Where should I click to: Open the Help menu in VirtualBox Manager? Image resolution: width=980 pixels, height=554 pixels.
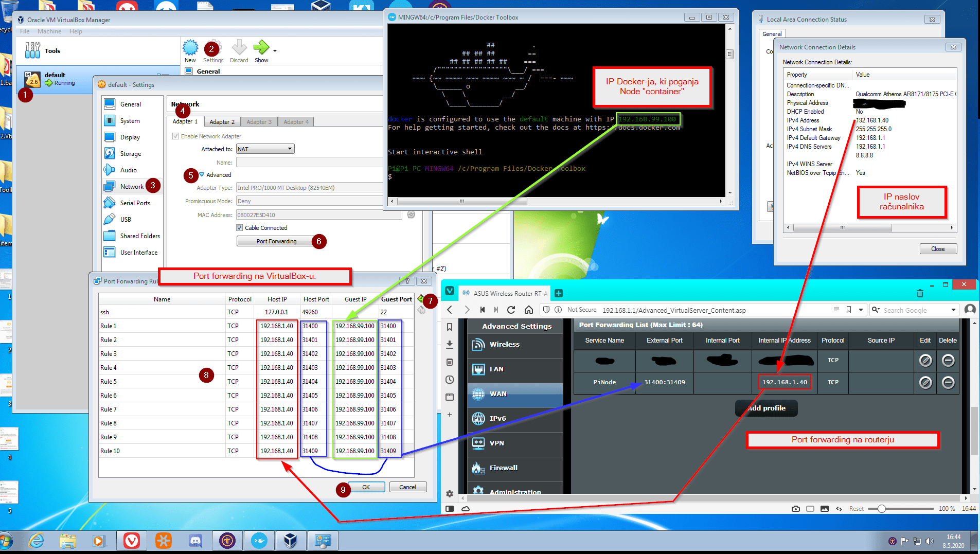(76, 31)
